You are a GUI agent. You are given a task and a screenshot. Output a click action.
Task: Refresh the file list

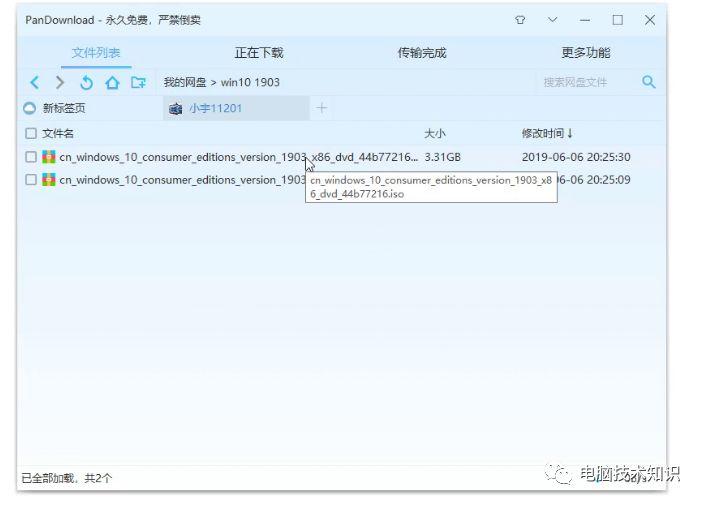coord(86,83)
